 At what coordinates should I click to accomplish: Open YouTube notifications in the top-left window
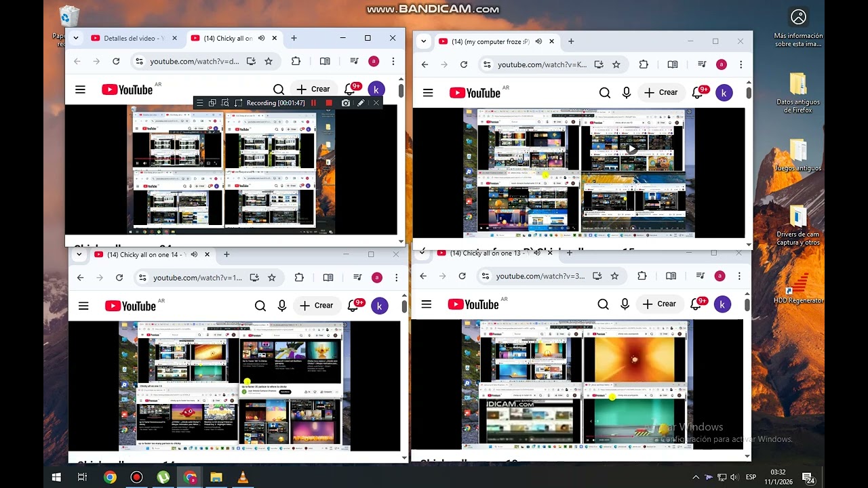pyautogui.click(x=350, y=89)
